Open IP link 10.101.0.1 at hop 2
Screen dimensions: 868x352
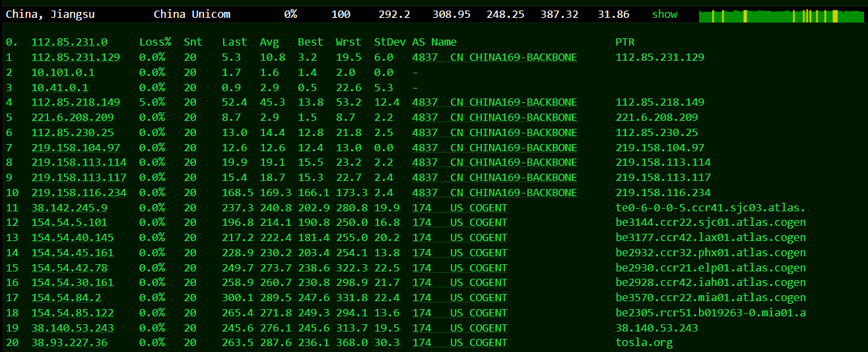(x=63, y=73)
